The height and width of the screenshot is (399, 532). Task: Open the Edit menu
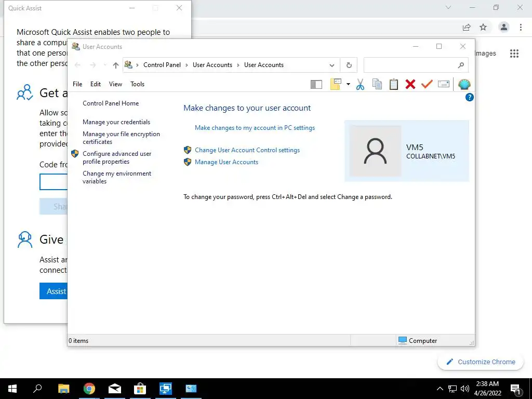pyautogui.click(x=96, y=84)
